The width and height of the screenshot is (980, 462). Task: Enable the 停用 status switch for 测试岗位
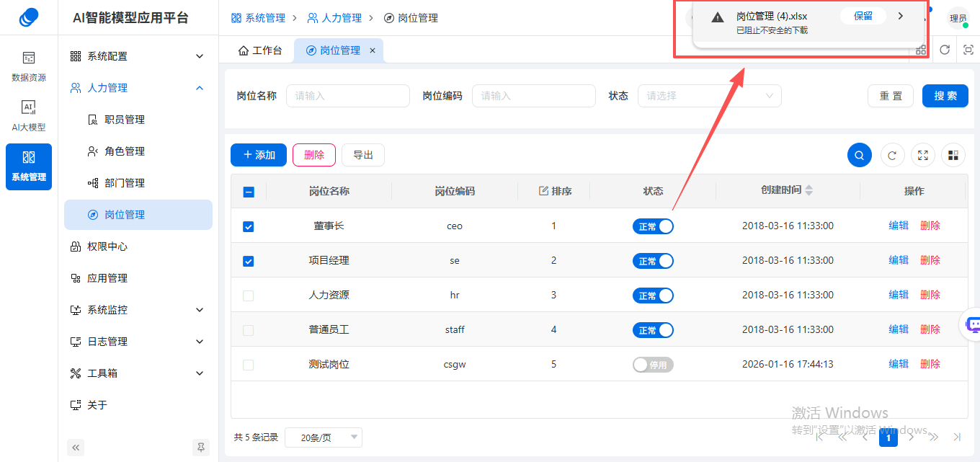(653, 365)
